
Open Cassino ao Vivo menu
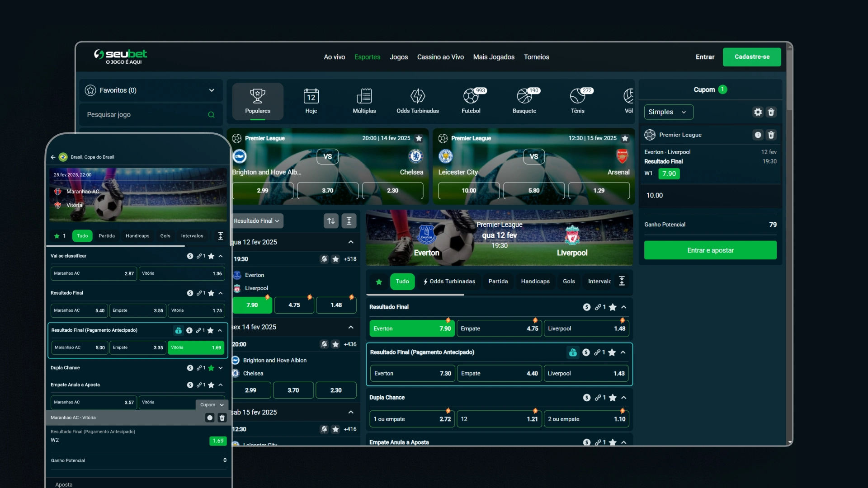coord(440,57)
